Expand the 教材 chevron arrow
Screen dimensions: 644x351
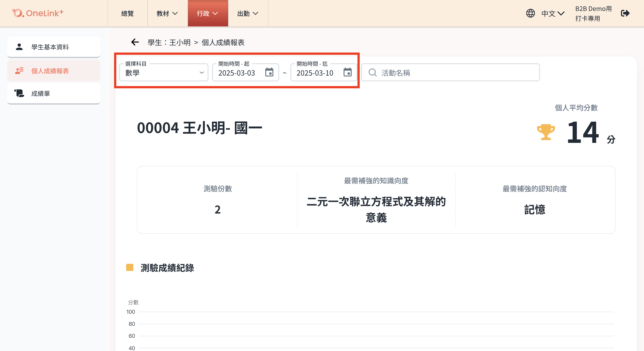coord(175,13)
